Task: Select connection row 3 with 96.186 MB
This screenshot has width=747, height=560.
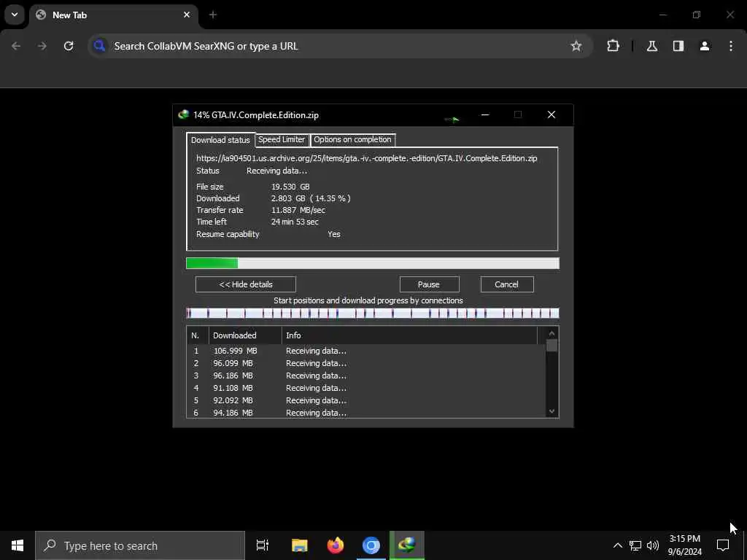Action: click(366, 376)
